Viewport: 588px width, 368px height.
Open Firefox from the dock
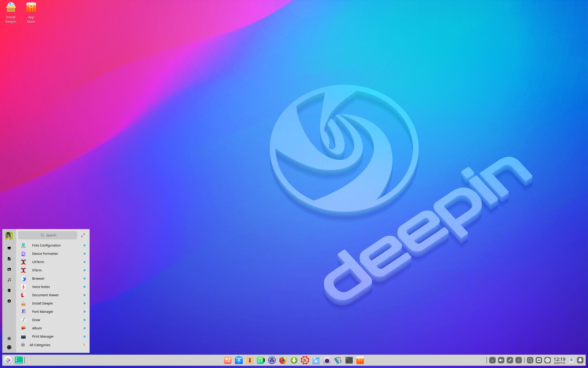pyautogui.click(x=283, y=360)
